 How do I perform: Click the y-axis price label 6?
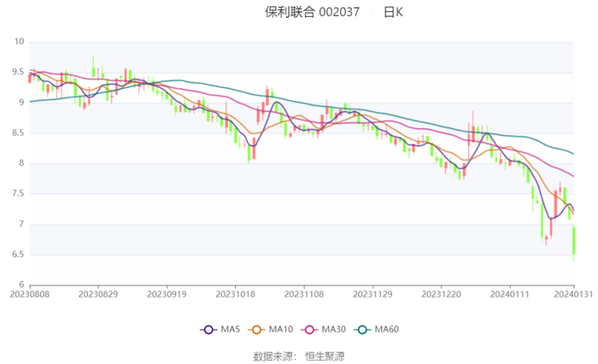(x=21, y=285)
